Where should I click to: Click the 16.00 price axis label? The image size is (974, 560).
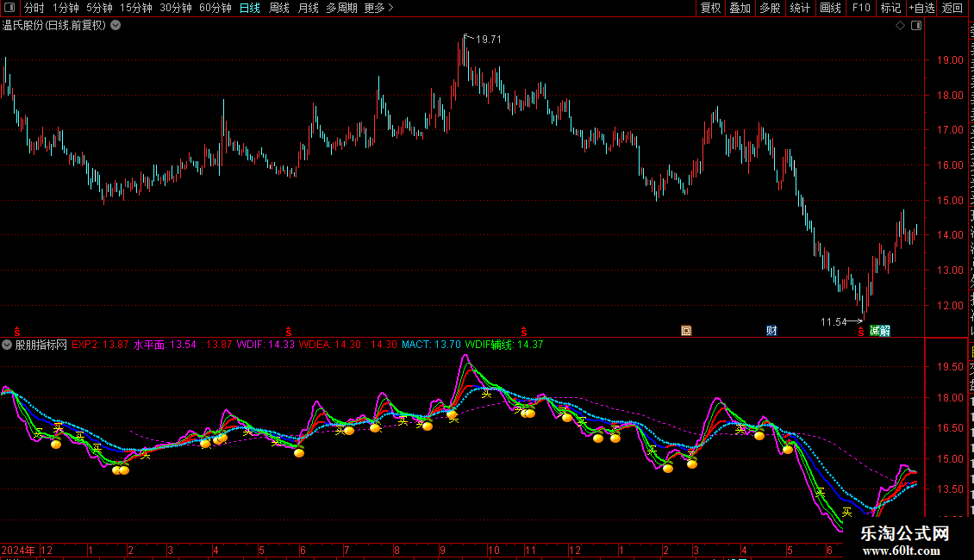tap(951, 165)
